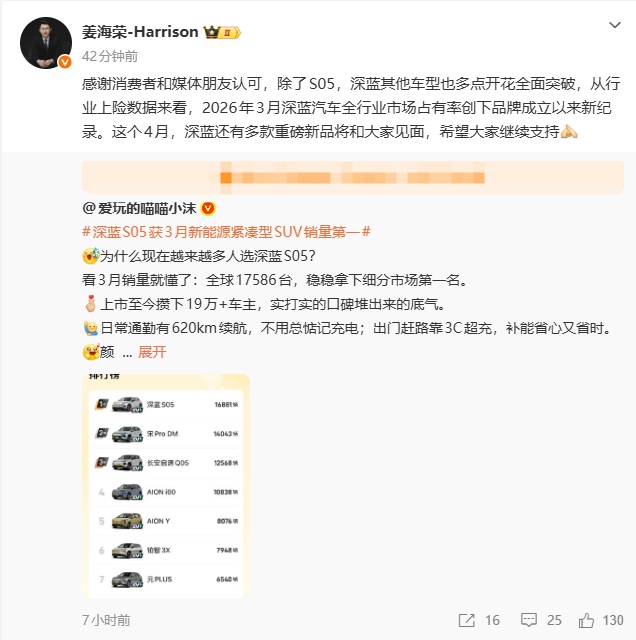This screenshot has width=636, height=640.
Task: Click the 42分钟前 post timestamp
Action: pos(110,56)
